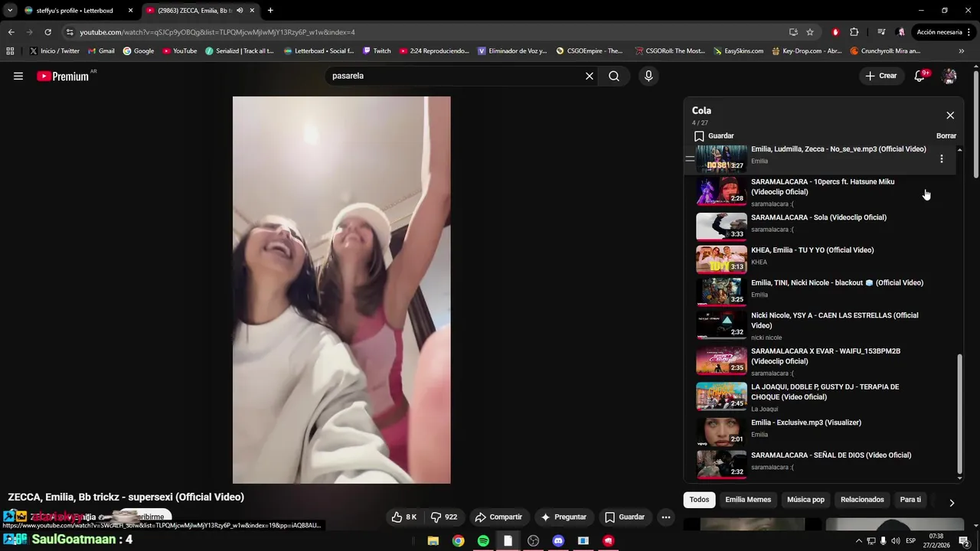Viewport: 980px width, 551px height.
Task: Open Discord from the taskbar
Action: point(558,541)
